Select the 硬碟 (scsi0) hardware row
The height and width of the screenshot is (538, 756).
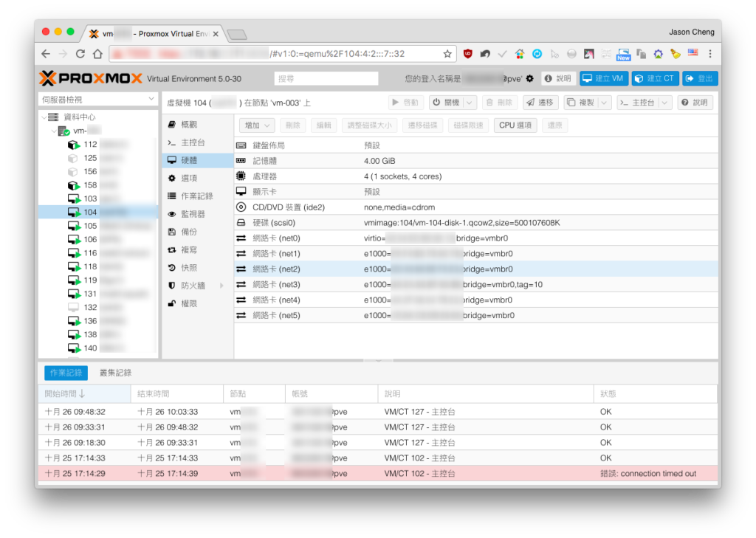click(x=476, y=223)
